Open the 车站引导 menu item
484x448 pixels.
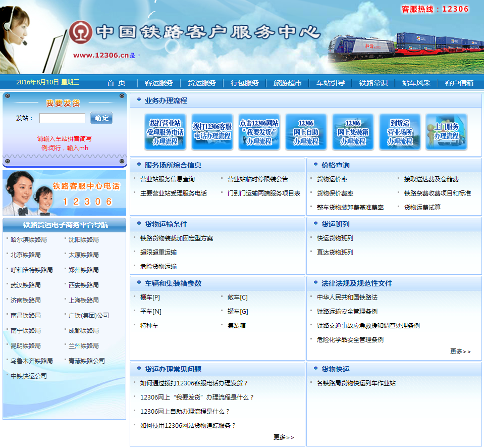[330, 83]
